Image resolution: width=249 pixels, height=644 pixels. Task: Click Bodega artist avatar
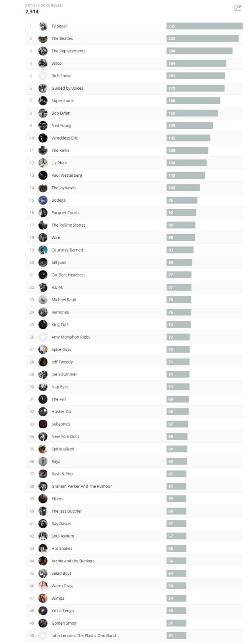pos(43,200)
